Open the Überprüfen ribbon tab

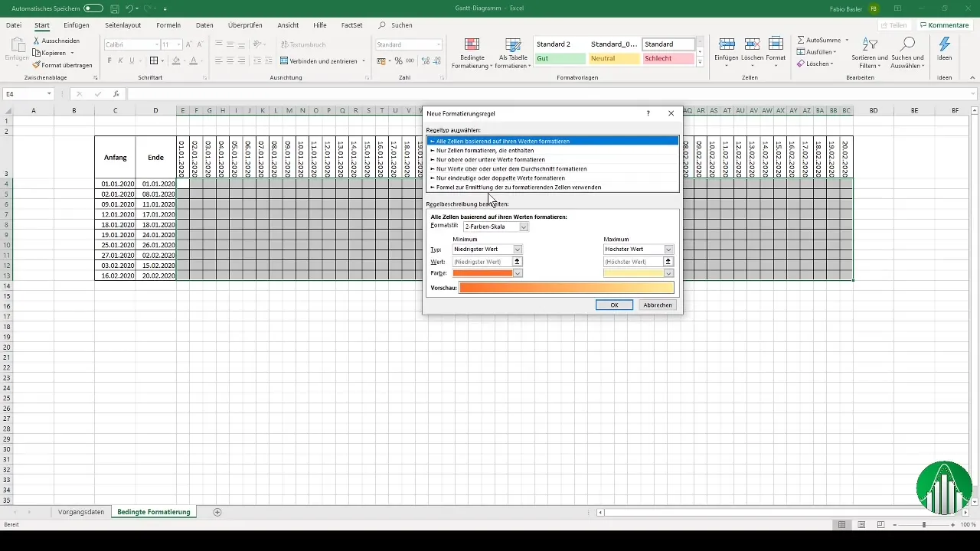[x=246, y=25]
